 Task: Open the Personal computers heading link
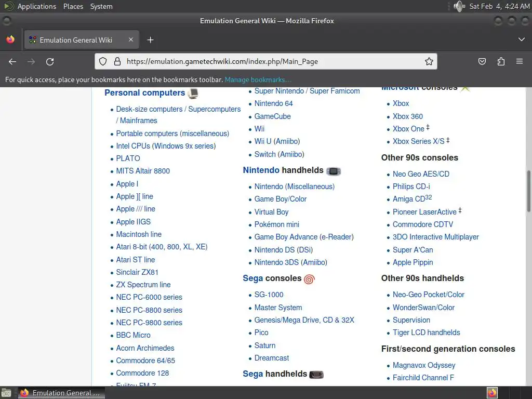click(145, 92)
